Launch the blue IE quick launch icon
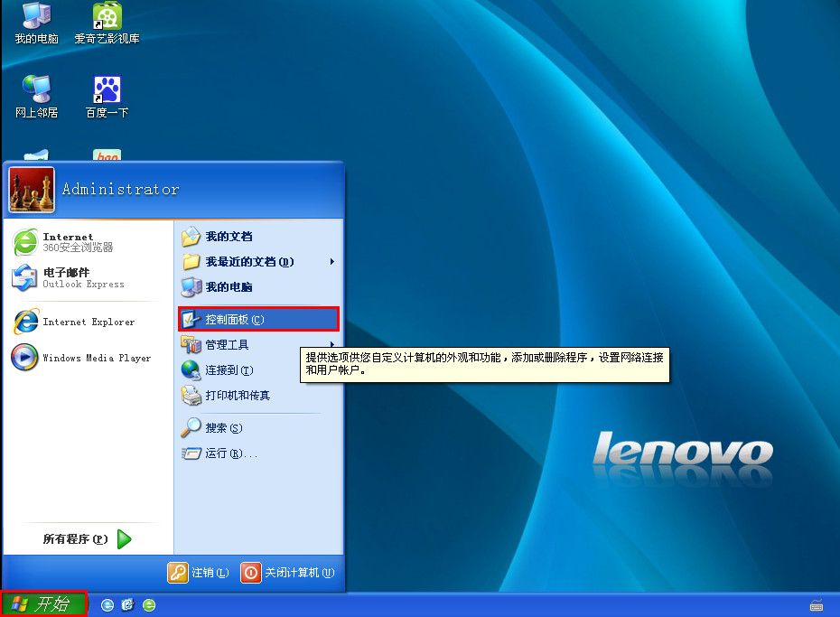The image size is (840, 617). [x=107, y=605]
